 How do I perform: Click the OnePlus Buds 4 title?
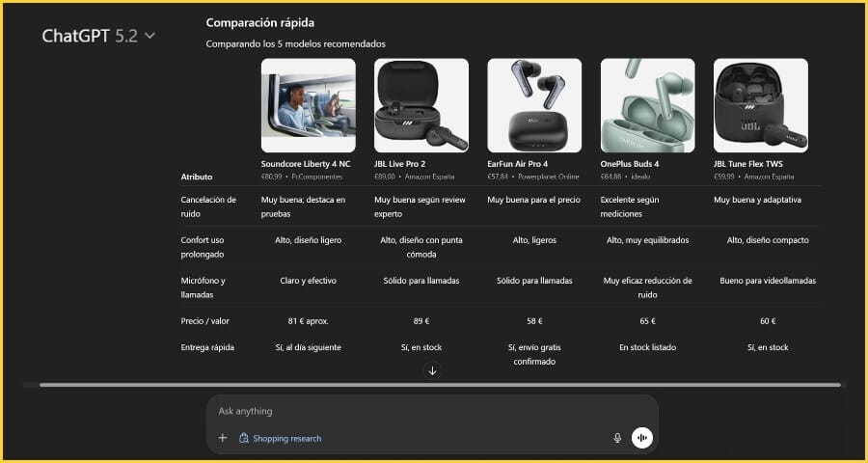(630, 164)
